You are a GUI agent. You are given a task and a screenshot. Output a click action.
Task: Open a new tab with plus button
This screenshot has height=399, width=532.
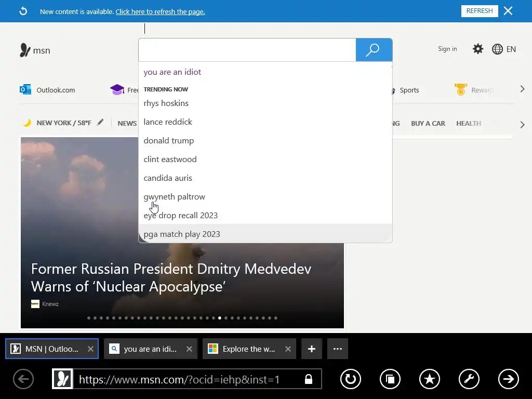pyautogui.click(x=312, y=349)
